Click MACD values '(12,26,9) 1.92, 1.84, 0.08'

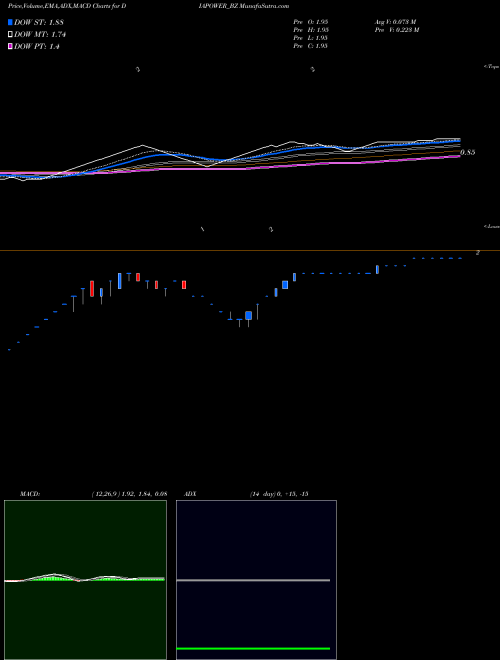click(129, 494)
